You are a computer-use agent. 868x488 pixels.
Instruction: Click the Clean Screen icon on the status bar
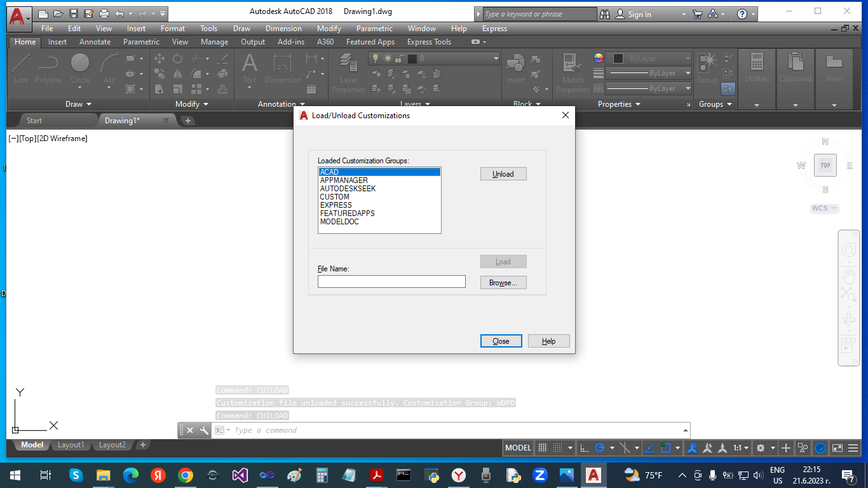coord(837,448)
